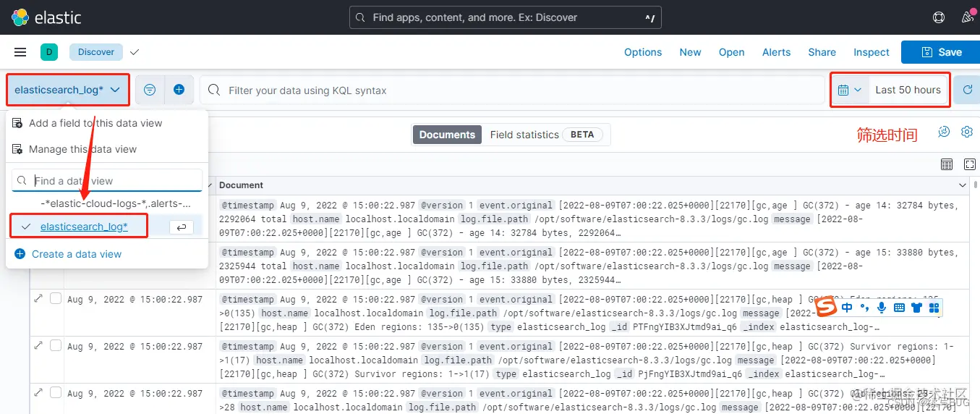Click Manage this data view
Image resolution: width=980 pixels, height=414 pixels.
click(x=82, y=149)
